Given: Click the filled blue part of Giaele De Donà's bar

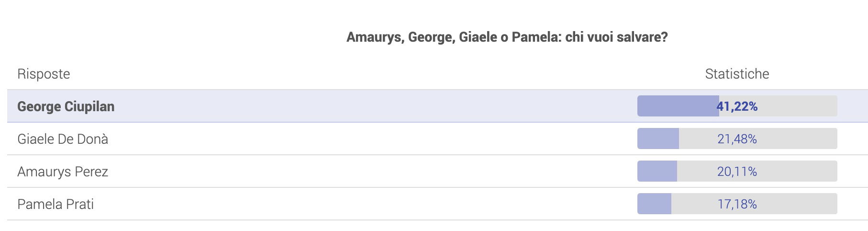Looking at the screenshot, I should point(658,139).
